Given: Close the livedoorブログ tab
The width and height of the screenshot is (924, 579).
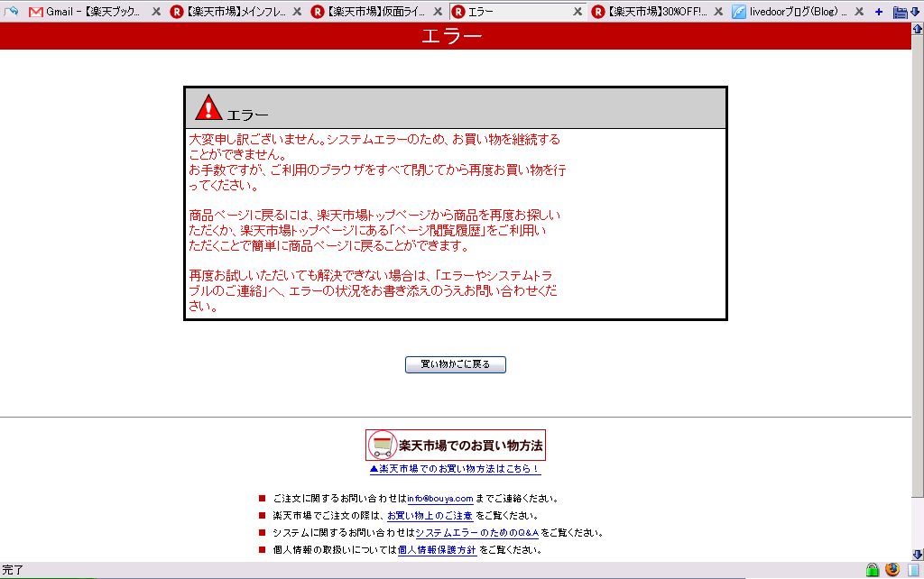Looking at the screenshot, I should pos(859,11).
